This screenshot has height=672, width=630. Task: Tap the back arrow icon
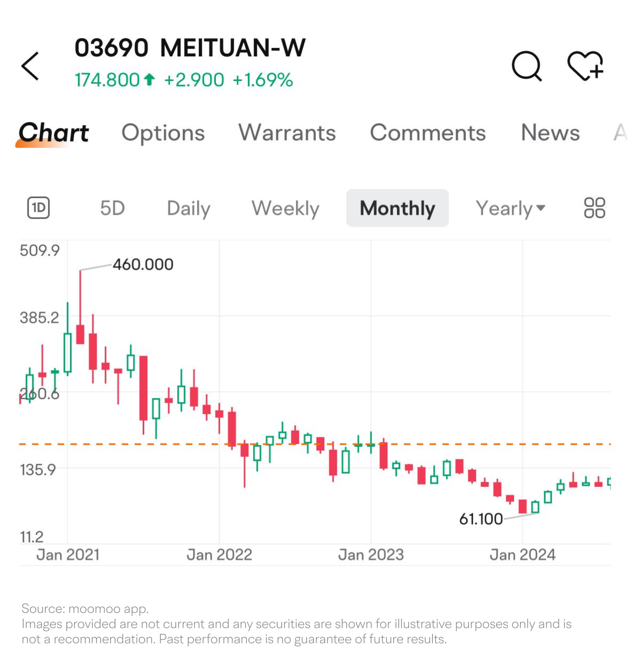click(x=30, y=66)
